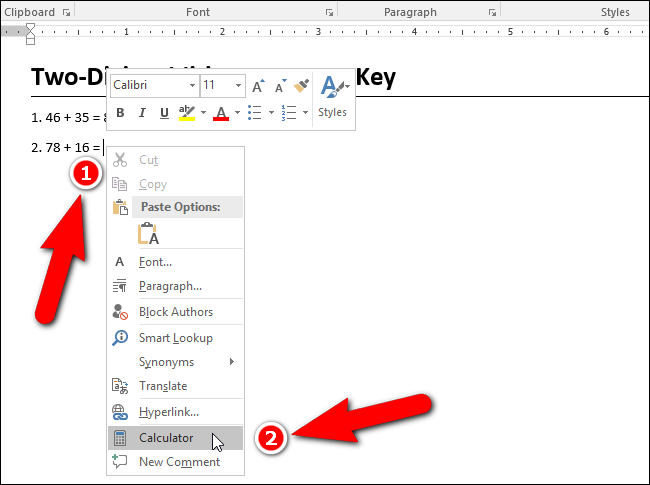This screenshot has height=485, width=650.
Task: Click the Shrink Font icon
Action: (x=281, y=86)
